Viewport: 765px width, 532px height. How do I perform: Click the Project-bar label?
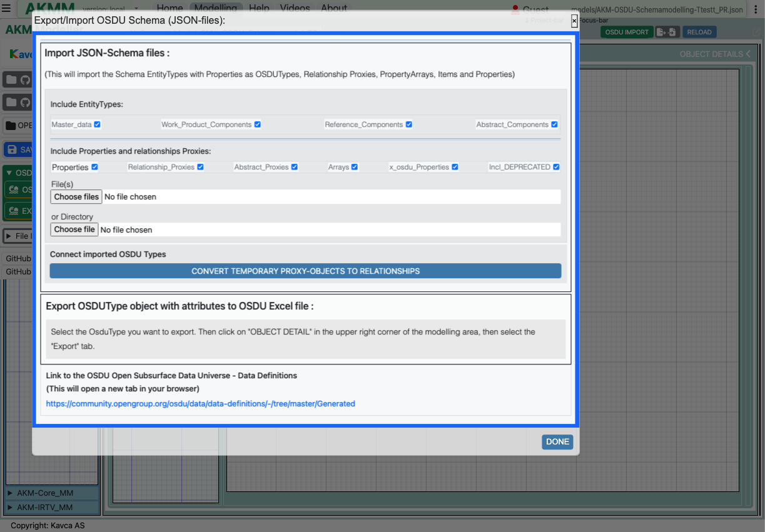544,21
